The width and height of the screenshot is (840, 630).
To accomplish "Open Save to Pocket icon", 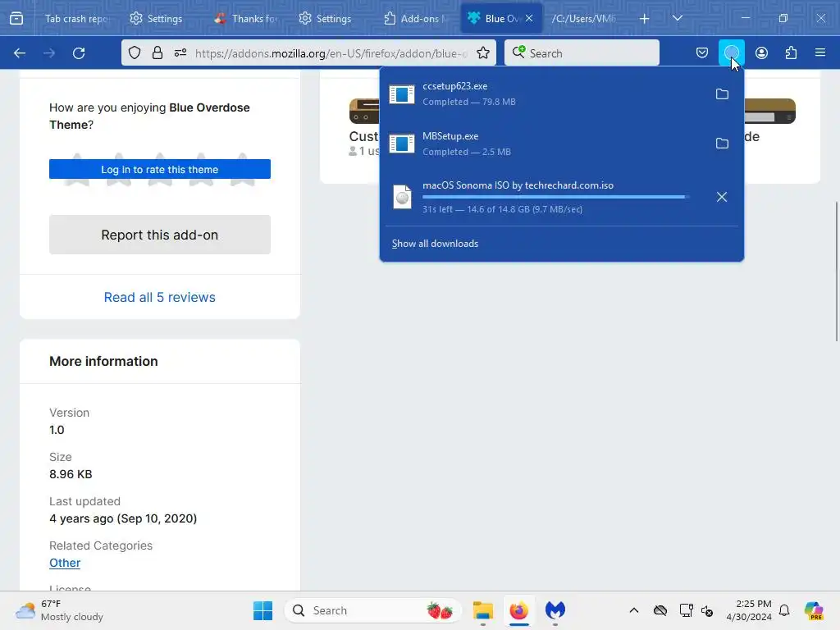I will tap(702, 53).
